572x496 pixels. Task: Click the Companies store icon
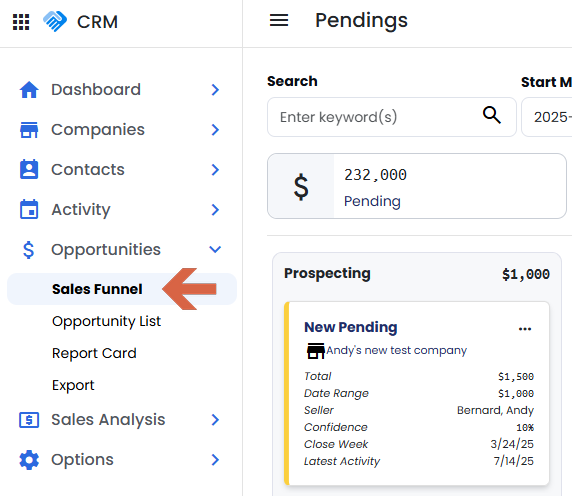[x=29, y=130]
